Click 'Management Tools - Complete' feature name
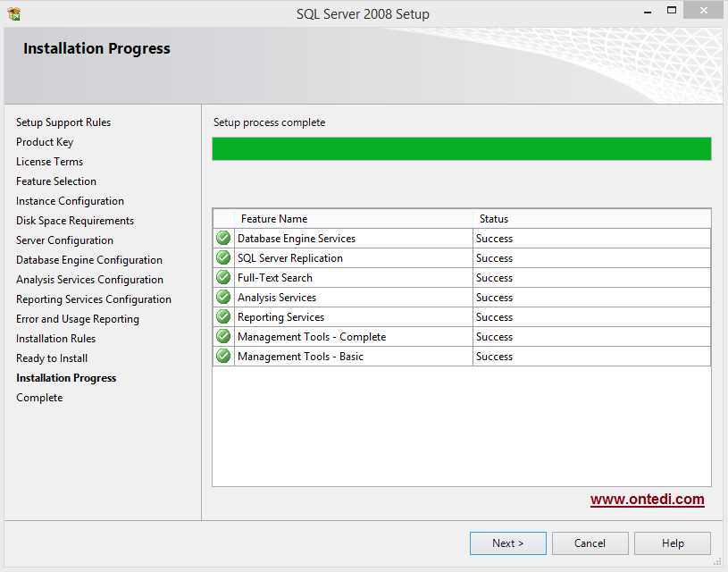The height and width of the screenshot is (572, 728). coord(312,337)
